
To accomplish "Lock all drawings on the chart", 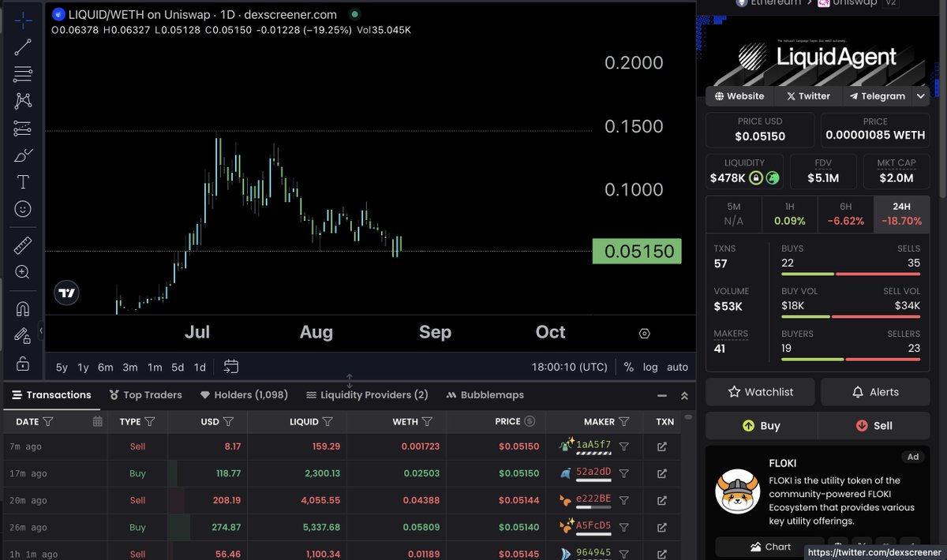I will (22, 335).
